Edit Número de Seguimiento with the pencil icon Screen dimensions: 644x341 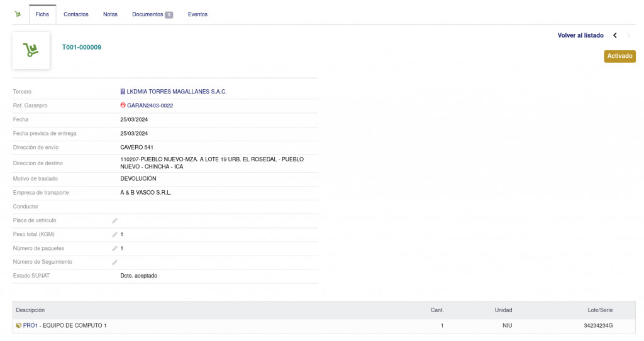click(114, 263)
